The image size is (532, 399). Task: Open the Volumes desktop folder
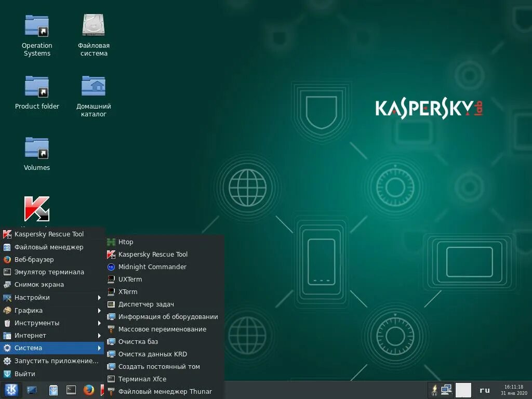[37, 154]
